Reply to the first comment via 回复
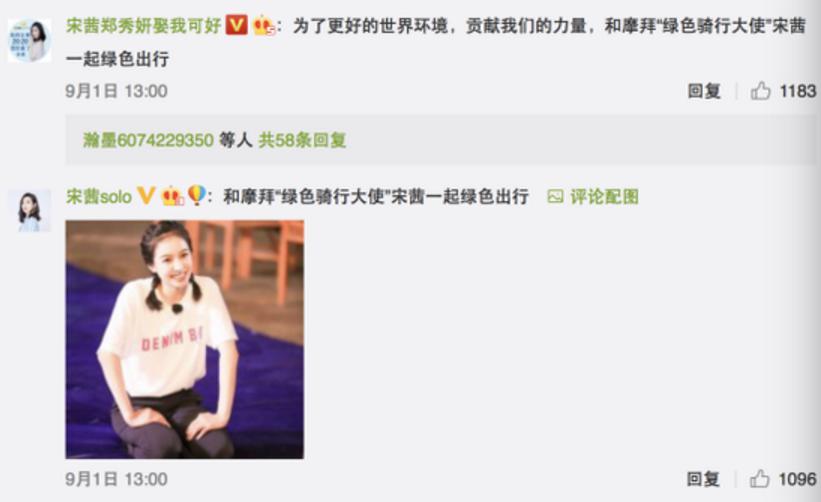Screen dimensions: 821x502 tap(704, 91)
